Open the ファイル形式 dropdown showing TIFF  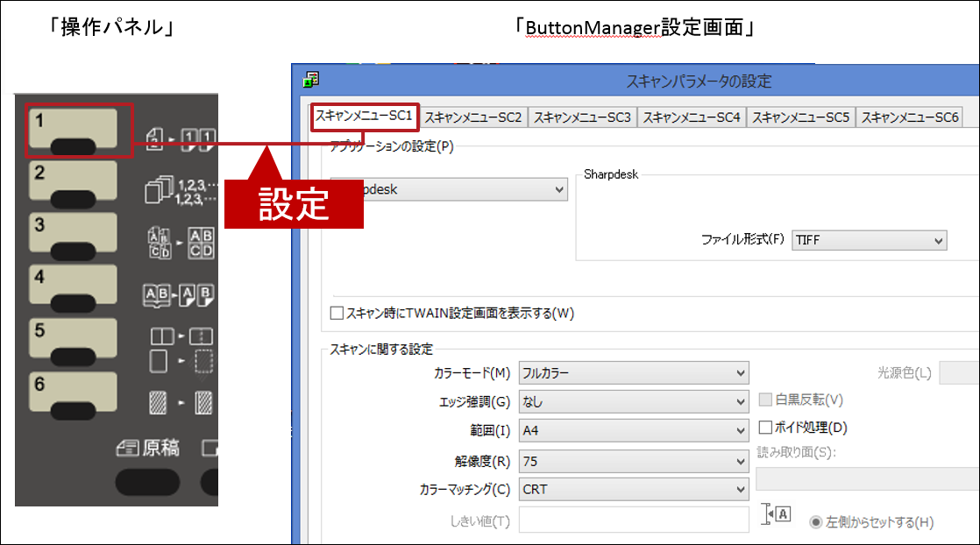tap(869, 240)
